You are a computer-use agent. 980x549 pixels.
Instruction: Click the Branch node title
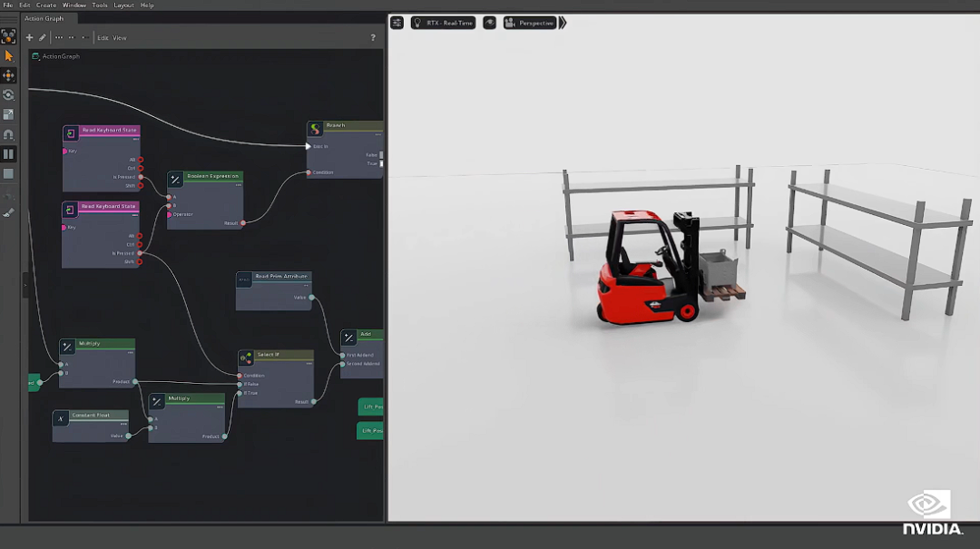click(336, 126)
